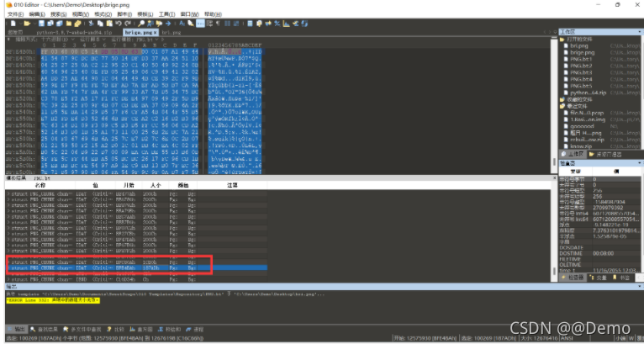Click the 开始 column header in template results
The width and height of the screenshot is (644, 344).
[x=129, y=185]
